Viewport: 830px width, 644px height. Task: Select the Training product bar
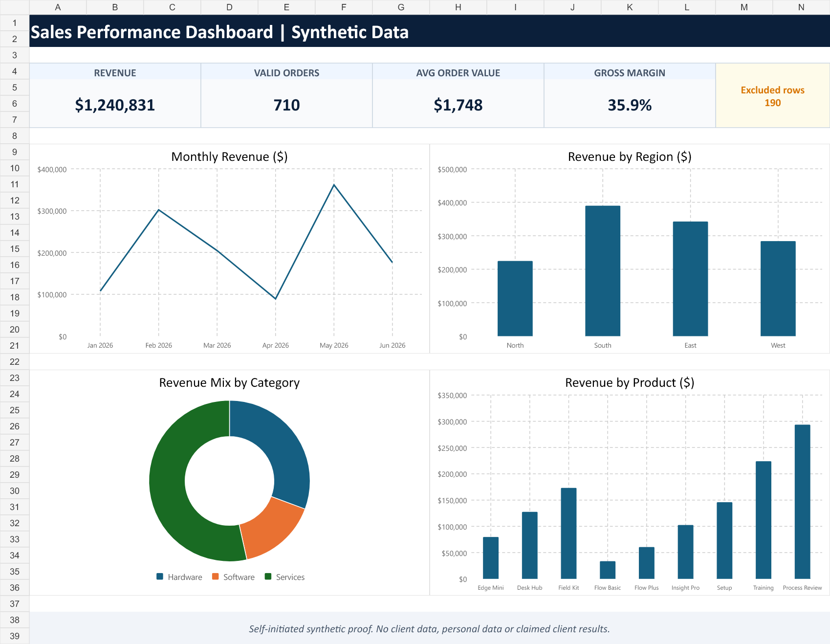pyautogui.click(x=764, y=520)
